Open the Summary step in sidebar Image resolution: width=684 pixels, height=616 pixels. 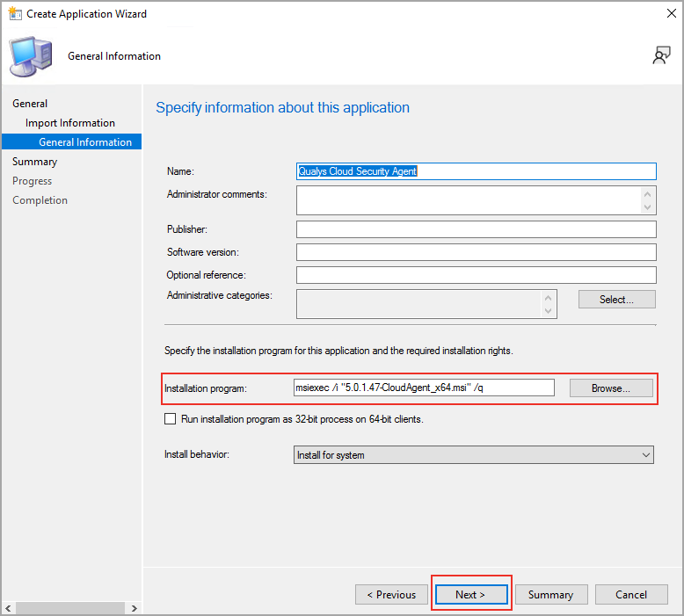(34, 162)
